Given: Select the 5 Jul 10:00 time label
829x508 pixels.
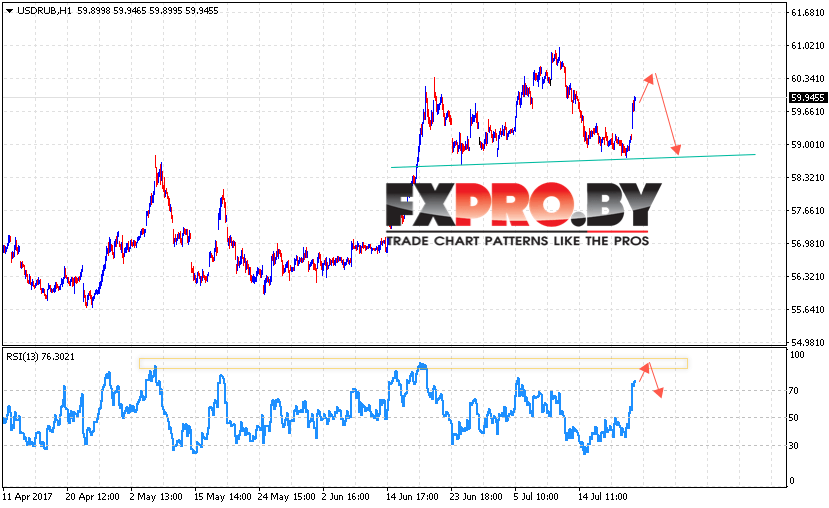Looking at the screenshot, I should pyautogui.click(x=536, y=497).
